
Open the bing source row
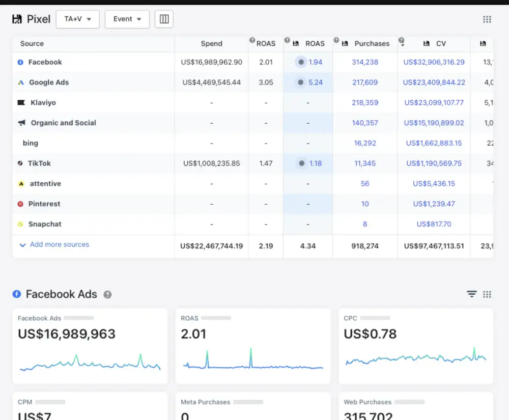[x=252, y=143]
